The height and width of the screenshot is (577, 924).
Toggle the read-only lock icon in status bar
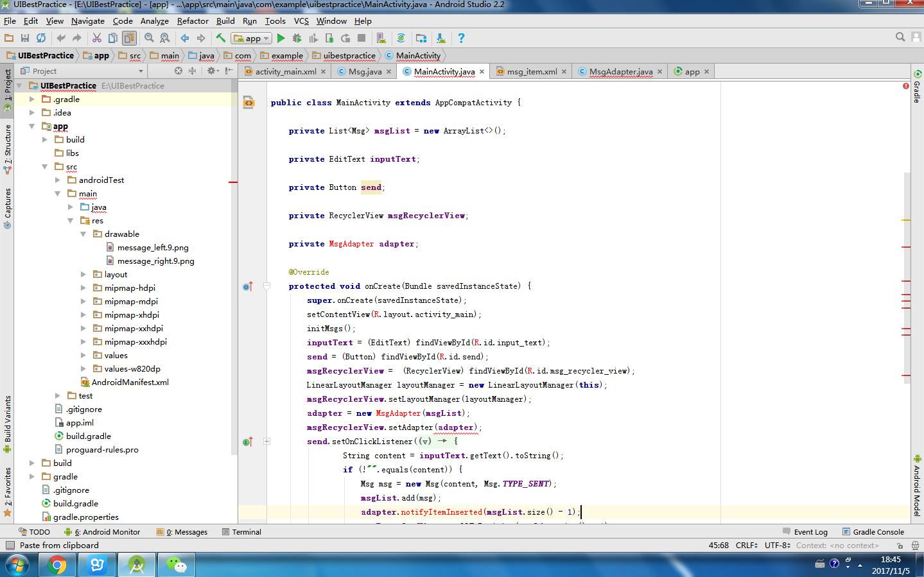pyautogui.click(x=900, y=546)
